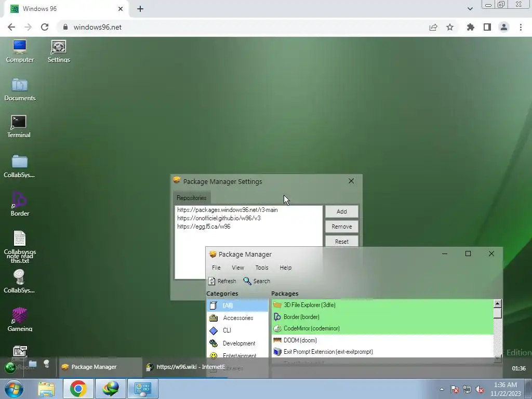
Task: Open the View menu in Package Manager
Action: (x=238, y=268)
